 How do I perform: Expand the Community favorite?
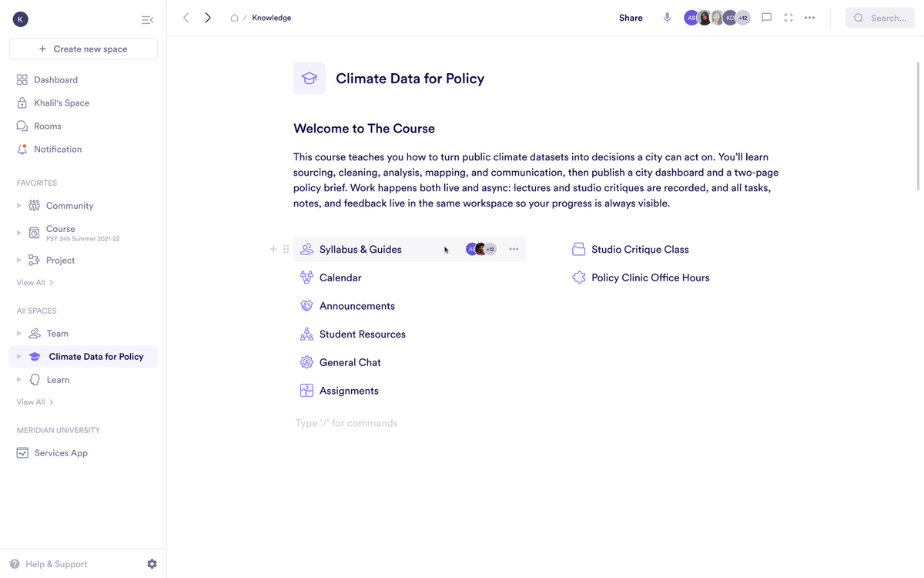[x=19, y=206]
